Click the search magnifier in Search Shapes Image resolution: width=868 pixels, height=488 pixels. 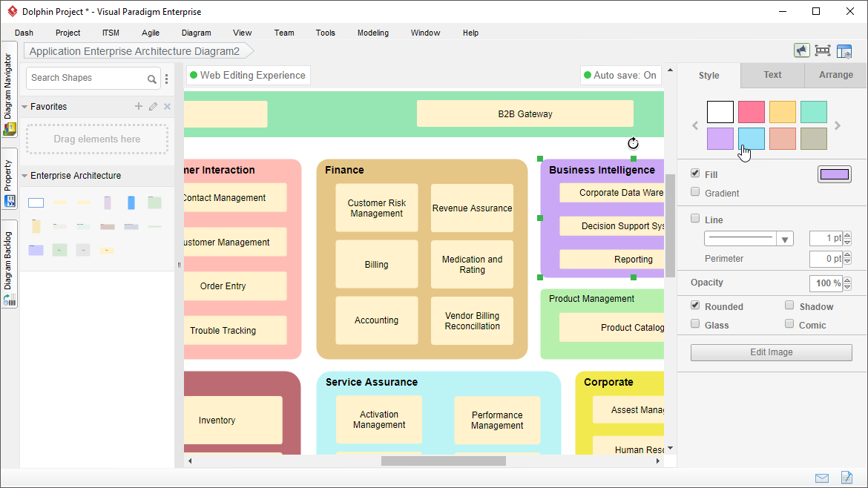(151, 79)
